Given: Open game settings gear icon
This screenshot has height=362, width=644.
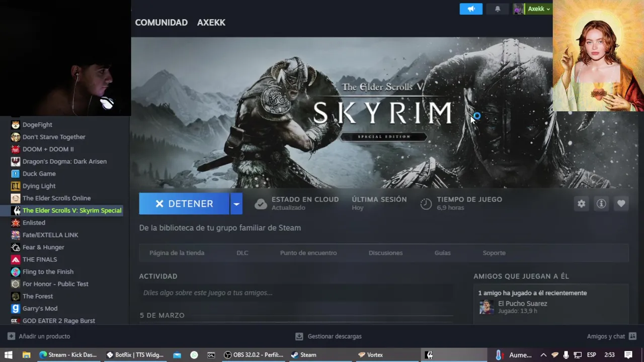Looking at the screenshot, I should pos(582,204).
